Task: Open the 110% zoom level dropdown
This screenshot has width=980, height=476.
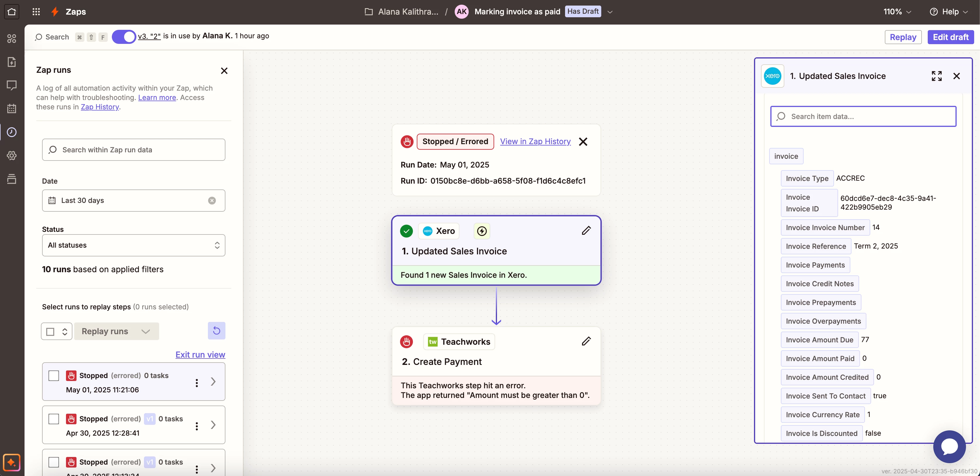Action: pyautogui.click(x=897, y=11)
